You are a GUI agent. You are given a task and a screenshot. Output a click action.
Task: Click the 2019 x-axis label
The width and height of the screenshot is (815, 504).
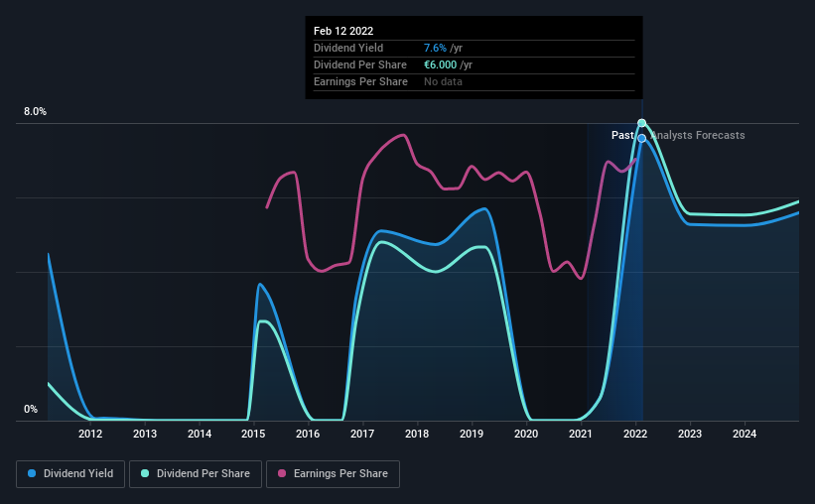(x=472, y=434)
